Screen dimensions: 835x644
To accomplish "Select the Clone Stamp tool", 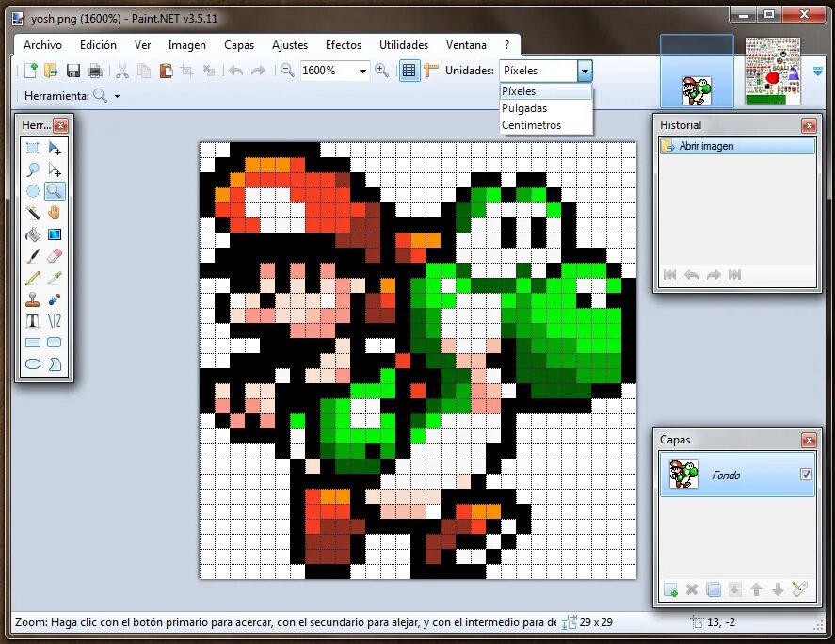I will pyautogui.click(x=33, y=299).
